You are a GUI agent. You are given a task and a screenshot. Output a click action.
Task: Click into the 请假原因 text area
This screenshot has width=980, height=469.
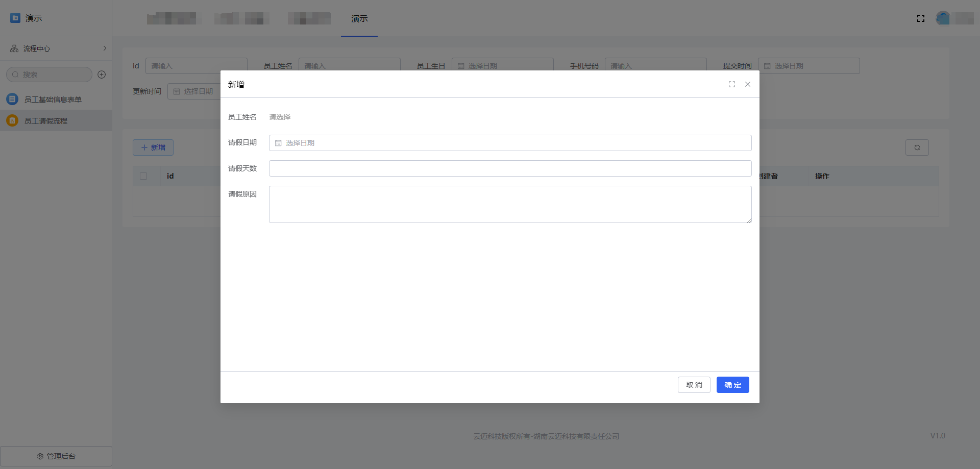click(x=509, y=204)
